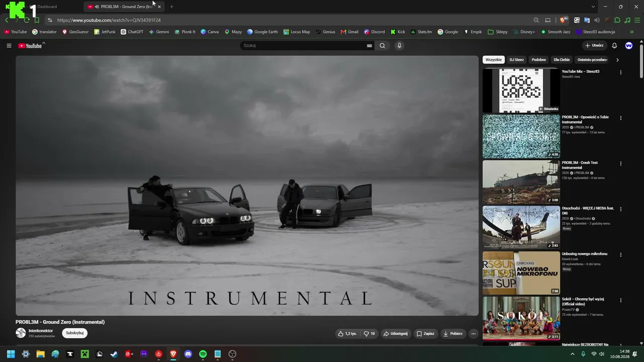
Task: Open the Sokół Chcemy być wyżej thumbnail
Action: (521, 319)
